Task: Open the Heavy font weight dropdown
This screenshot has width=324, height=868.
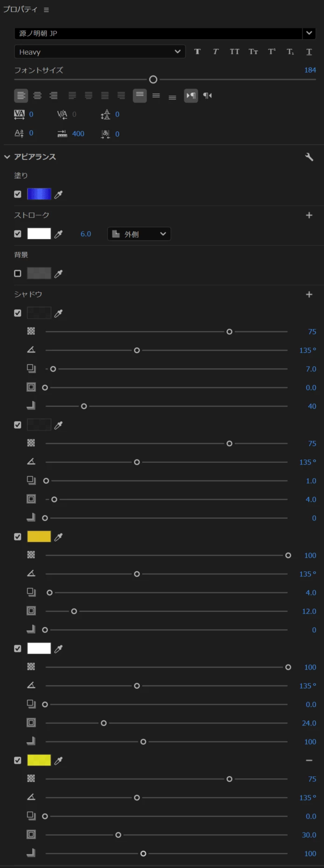Action: pyautogui.click(x=100, y=52)
